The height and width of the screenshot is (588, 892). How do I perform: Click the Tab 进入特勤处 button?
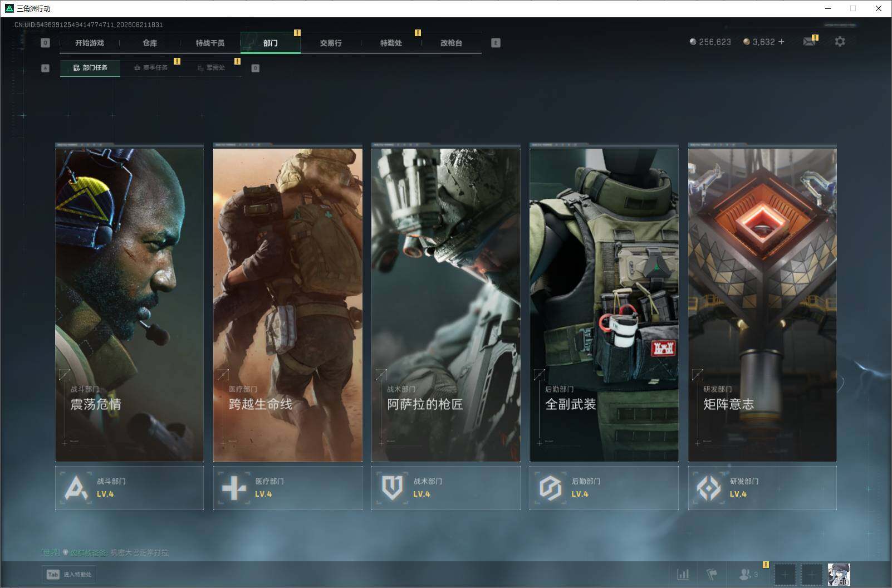click(x=69, y=575)
